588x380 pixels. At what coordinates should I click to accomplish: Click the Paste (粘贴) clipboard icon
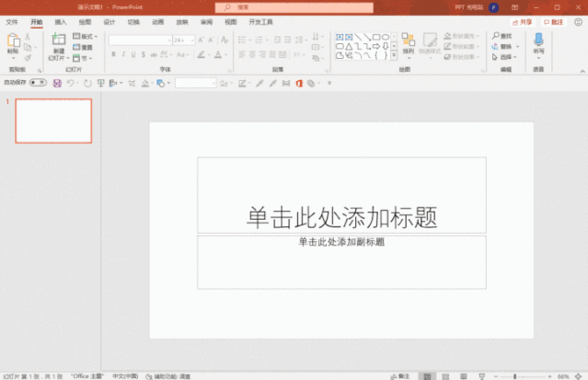(13, 40)
